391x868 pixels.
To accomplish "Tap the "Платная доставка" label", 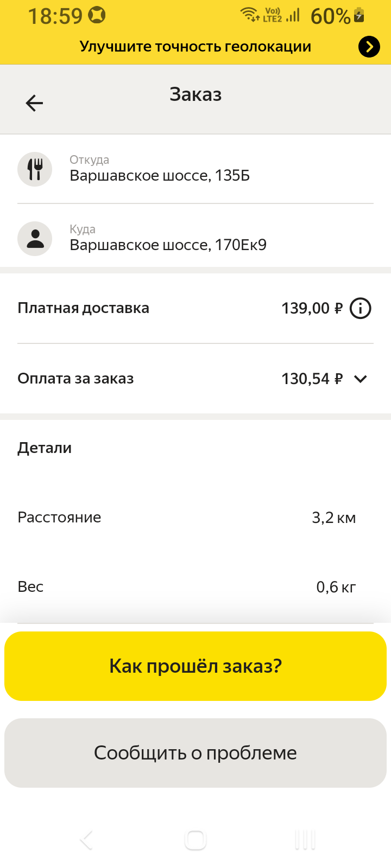I will (84, 308).
